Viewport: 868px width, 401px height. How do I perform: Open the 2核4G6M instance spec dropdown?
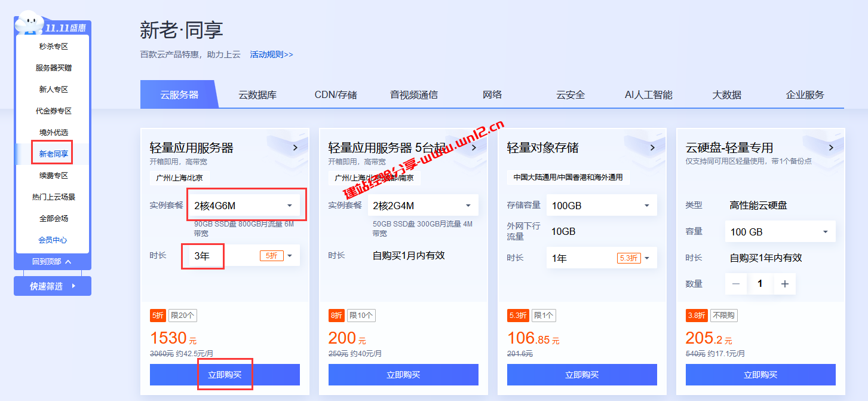click(x=246, y=204)
